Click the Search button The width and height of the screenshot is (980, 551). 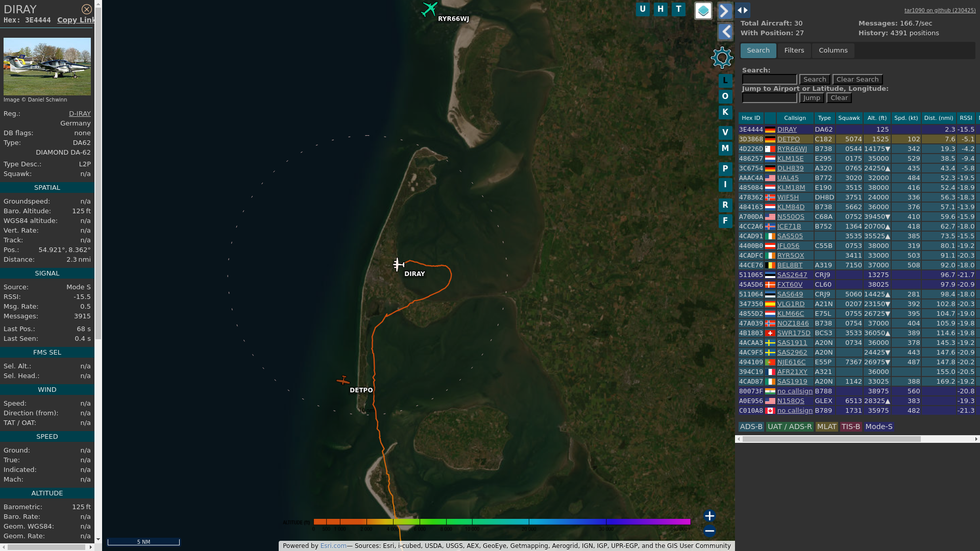tap(815, 80)
